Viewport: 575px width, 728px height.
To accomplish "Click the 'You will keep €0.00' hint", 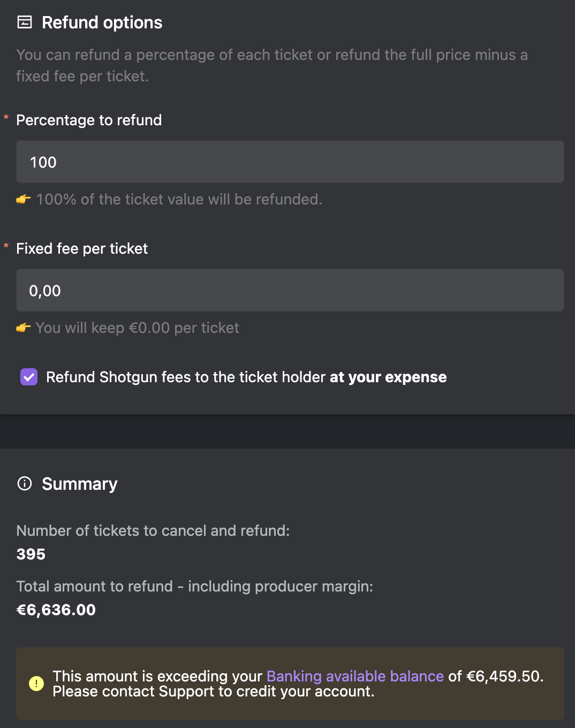I will point(138,328).
